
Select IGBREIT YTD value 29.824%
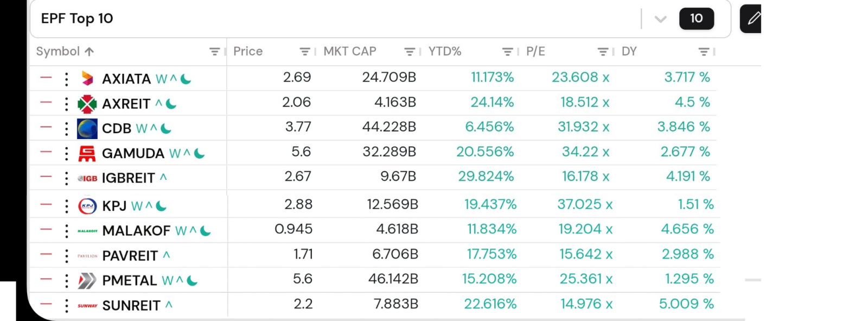click(x=486, y=177)
